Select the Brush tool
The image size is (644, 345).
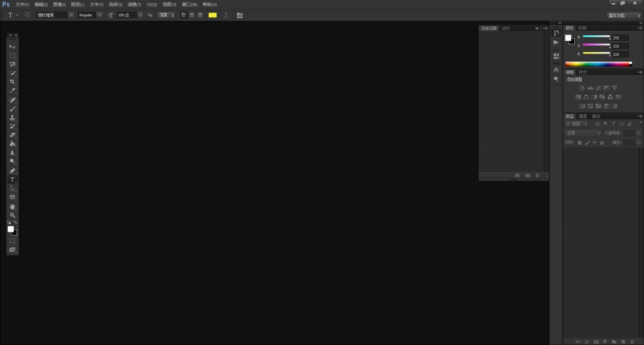(x=13, y=109)
